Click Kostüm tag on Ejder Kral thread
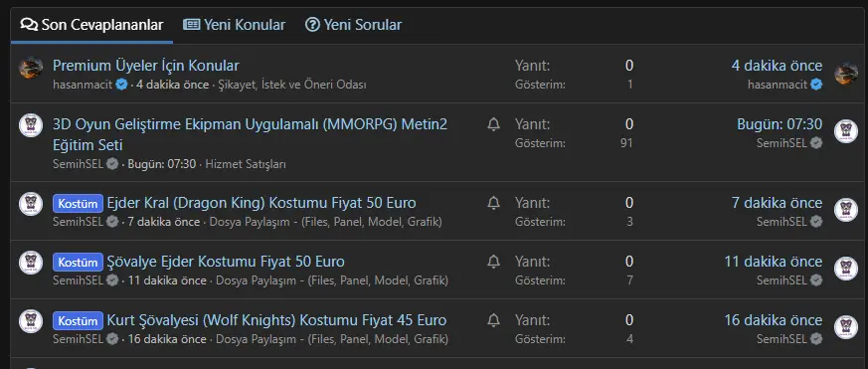Image resolution: width=868 pixels, height=369 pixels. (79, 203)
